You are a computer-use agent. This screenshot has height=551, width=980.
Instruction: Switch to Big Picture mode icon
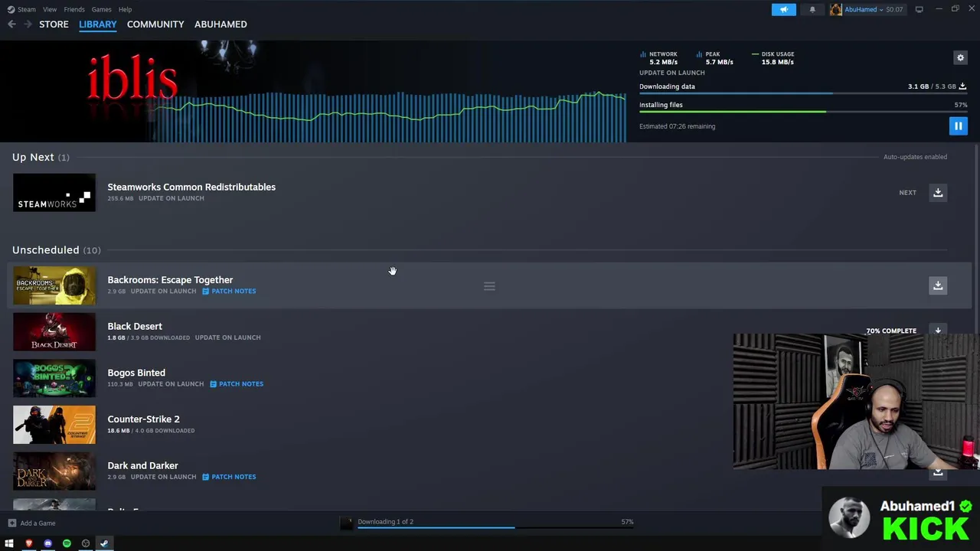coord(919,9)
